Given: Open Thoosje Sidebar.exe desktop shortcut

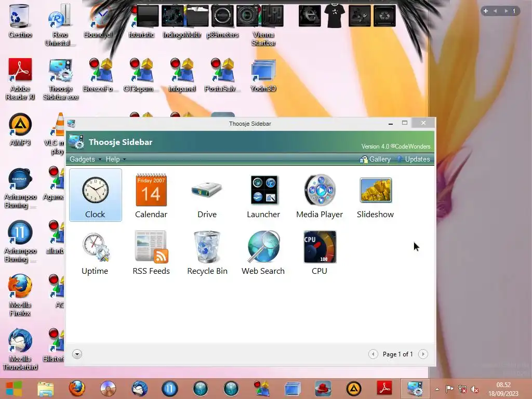Looking at the screenshot, I should click(x=61, y=79).
